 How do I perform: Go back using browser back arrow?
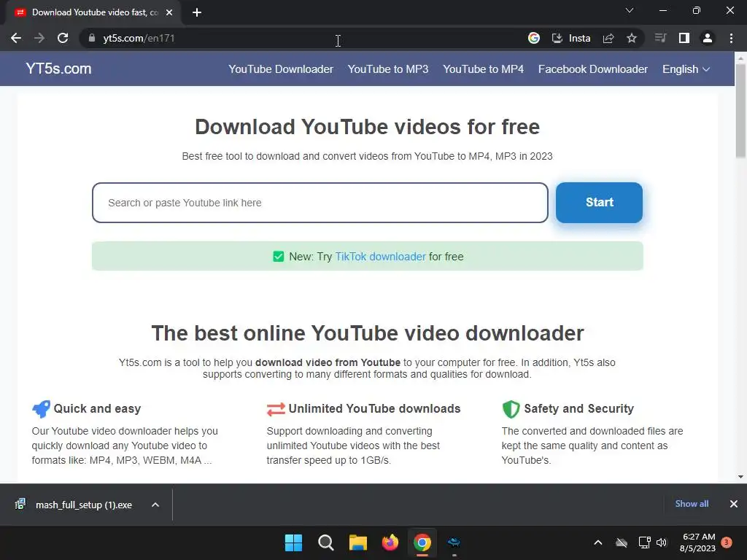coord(16,38)
